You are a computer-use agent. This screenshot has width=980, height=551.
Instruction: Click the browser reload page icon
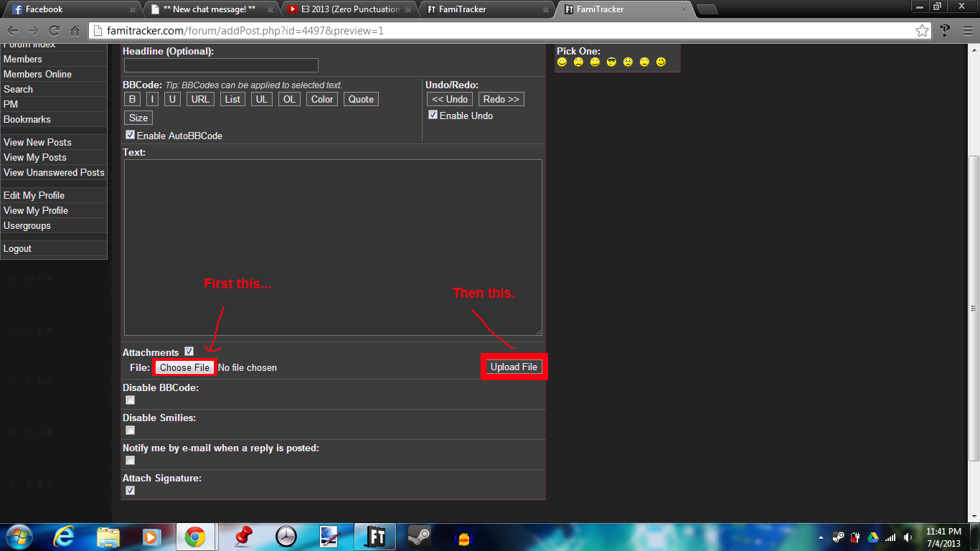54,31
